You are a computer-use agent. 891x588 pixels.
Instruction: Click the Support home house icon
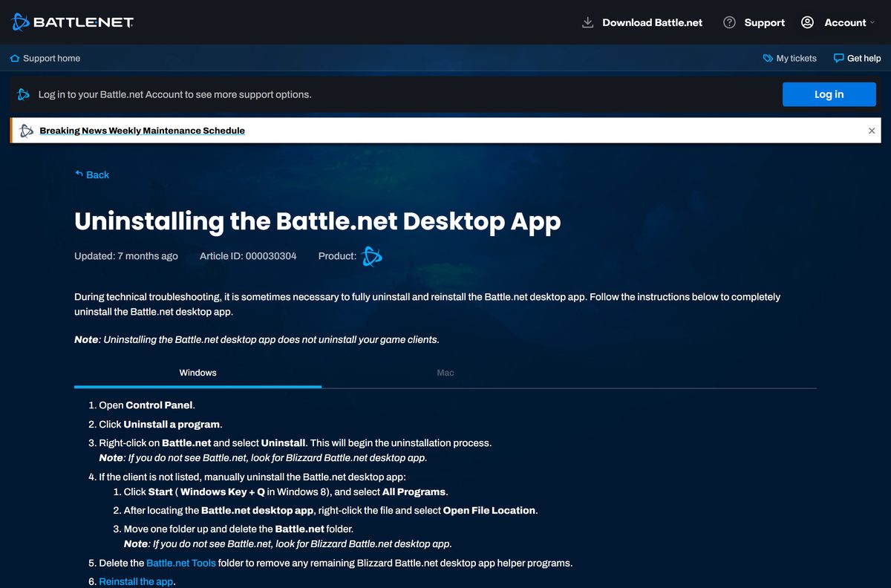15,58
